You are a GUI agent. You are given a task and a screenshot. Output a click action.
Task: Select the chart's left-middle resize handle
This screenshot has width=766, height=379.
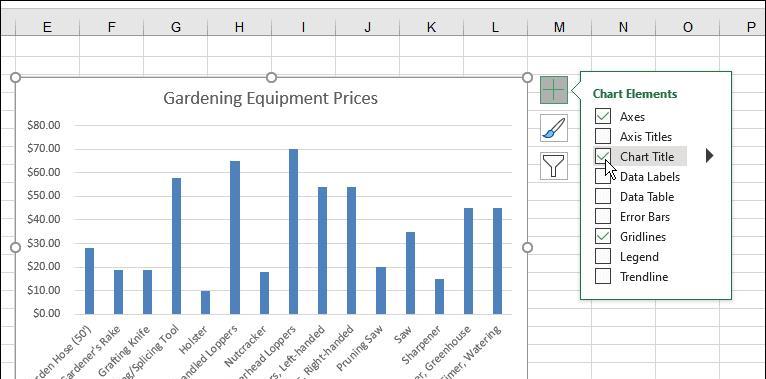[x=16, y=248]
